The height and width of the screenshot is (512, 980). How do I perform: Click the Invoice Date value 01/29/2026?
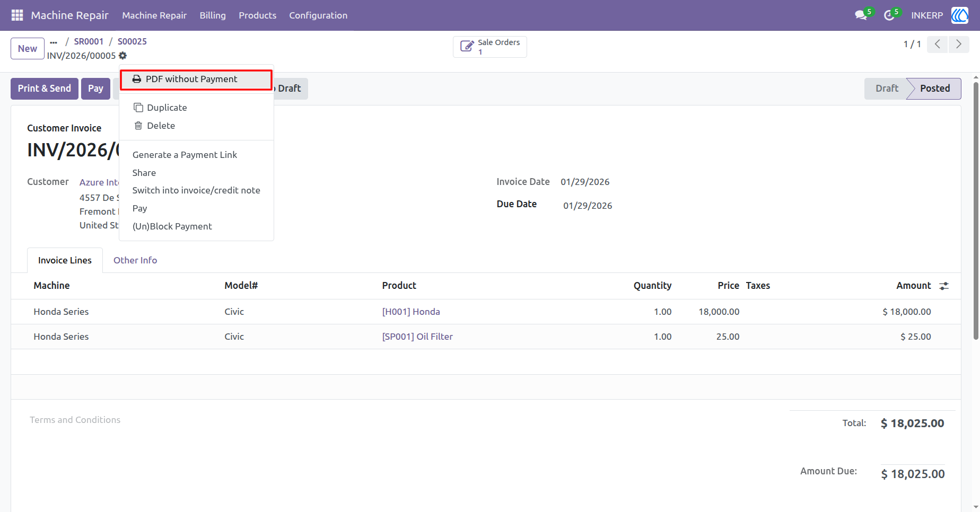(585, 182)
